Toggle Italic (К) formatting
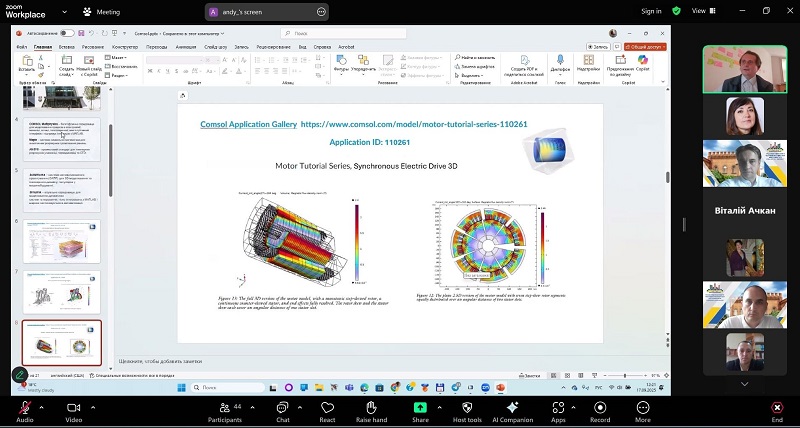The image size is (800, 428). (x=159, y=71)
